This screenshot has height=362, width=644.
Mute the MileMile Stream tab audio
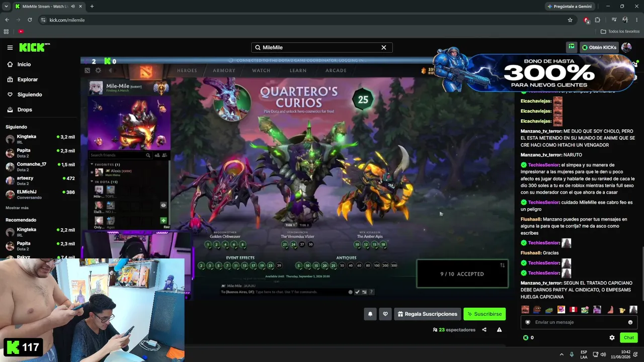pos(73,7)
